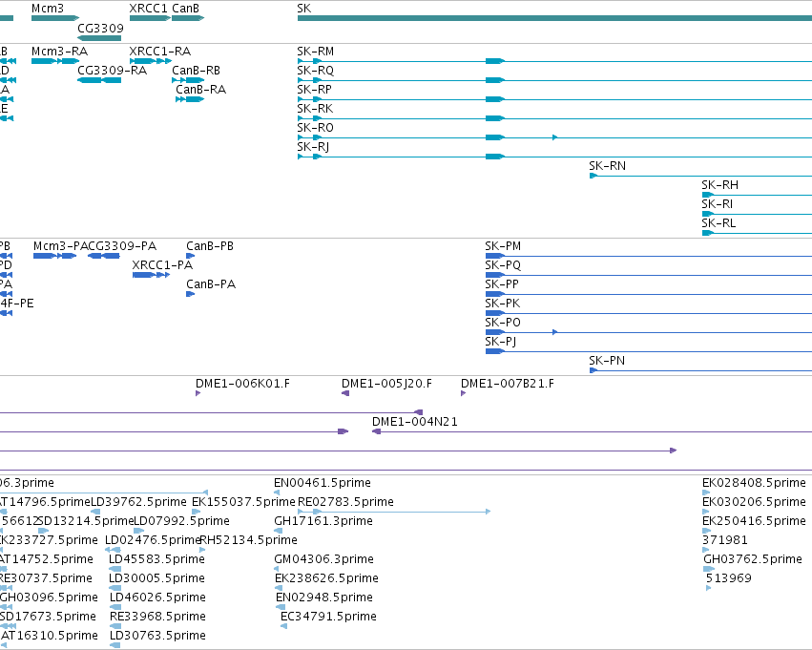Select the DME1-004N21 clone label
The image size is (812, 650).
tap(415, 422)
